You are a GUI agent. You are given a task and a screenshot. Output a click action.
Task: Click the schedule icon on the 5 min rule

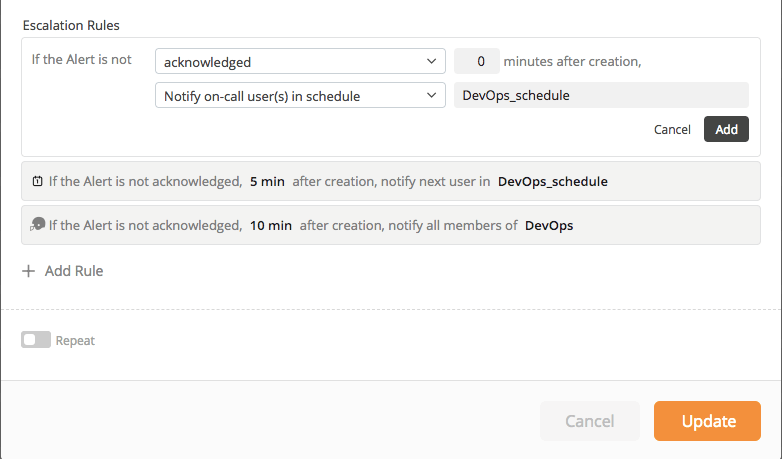[37, 181]
